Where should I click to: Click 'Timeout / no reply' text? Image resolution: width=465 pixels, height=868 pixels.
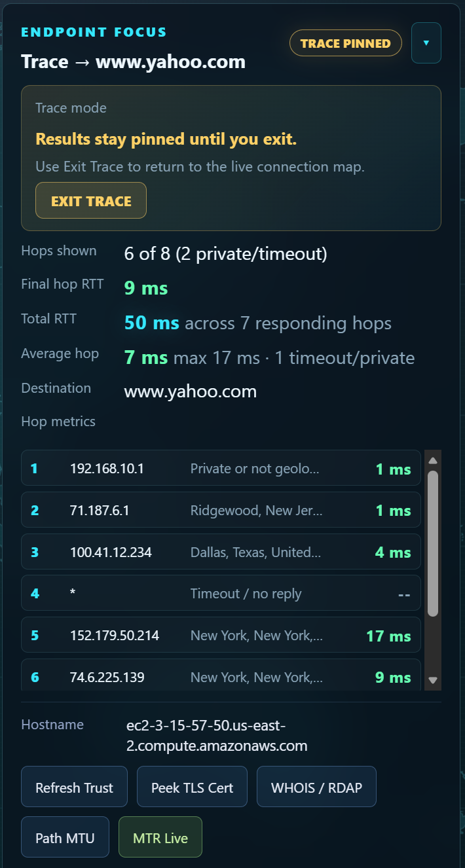[x=246, y=594]
